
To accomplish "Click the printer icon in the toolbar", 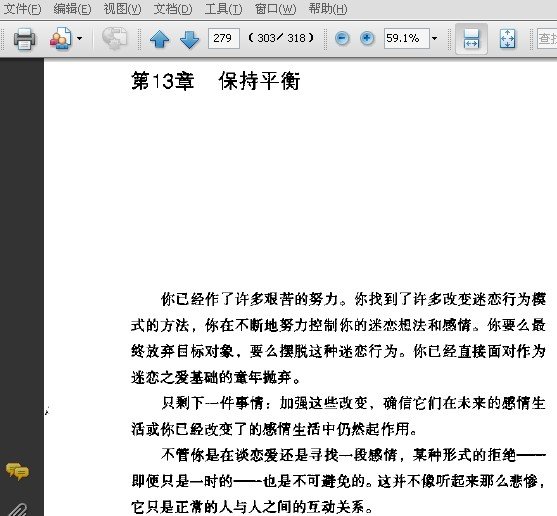I will point(24,38).
